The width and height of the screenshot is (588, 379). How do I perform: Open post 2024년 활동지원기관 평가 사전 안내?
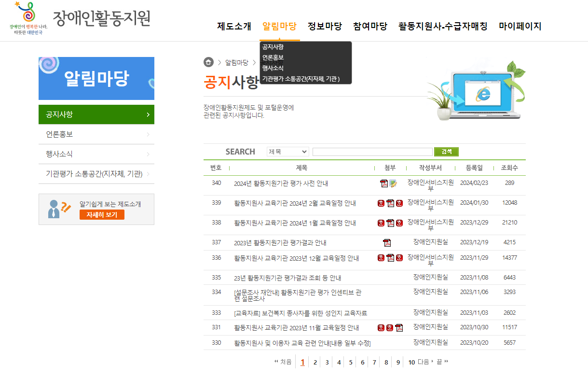click(x=281, y=183)
